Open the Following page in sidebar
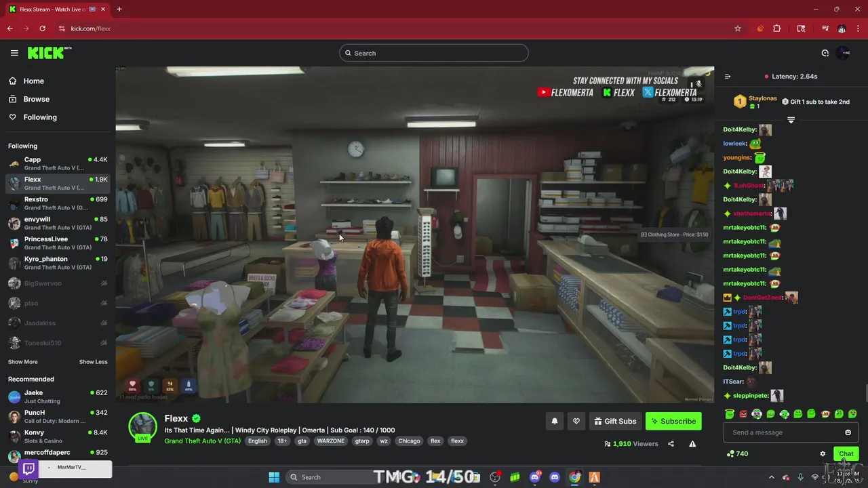 [x=40, y=117]
